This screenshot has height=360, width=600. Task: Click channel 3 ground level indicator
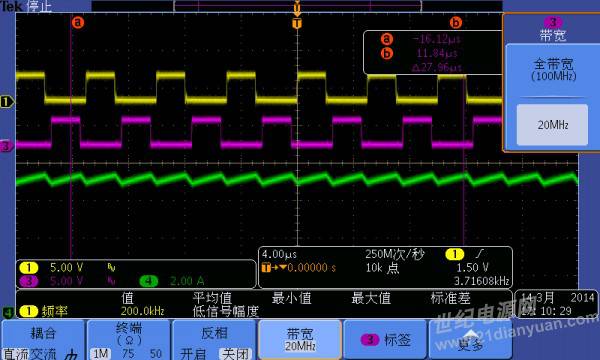7,146
